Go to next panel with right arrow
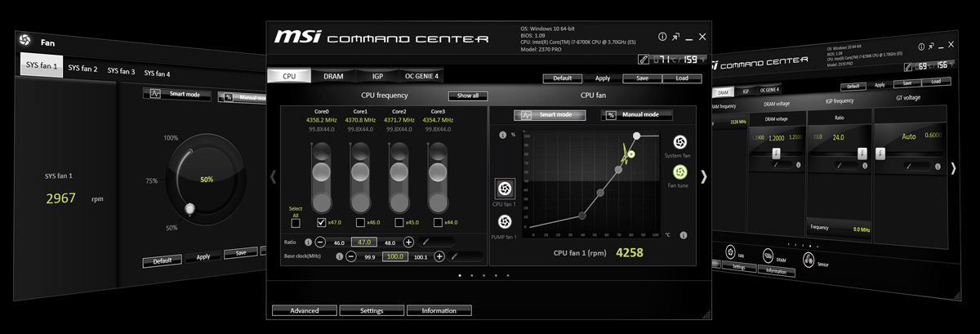 pyautogui.click(x=704, y=176)
